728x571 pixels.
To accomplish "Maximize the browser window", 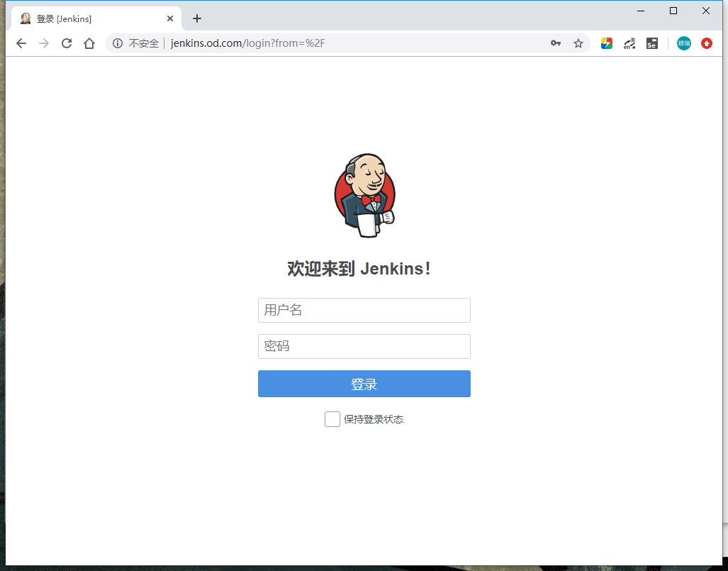I will [673, 11].
